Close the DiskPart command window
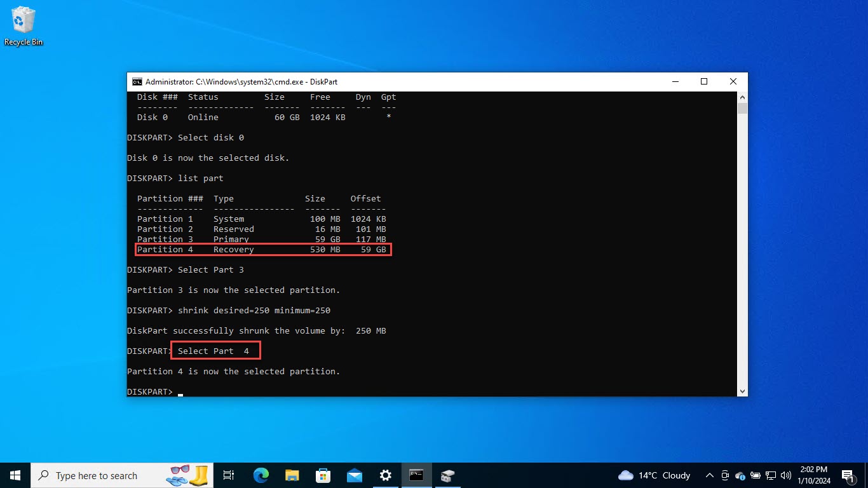 point(733,81)
